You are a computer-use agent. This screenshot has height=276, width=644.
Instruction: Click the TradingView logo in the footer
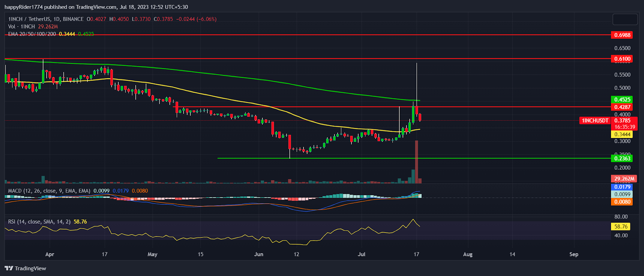point(25,268)
